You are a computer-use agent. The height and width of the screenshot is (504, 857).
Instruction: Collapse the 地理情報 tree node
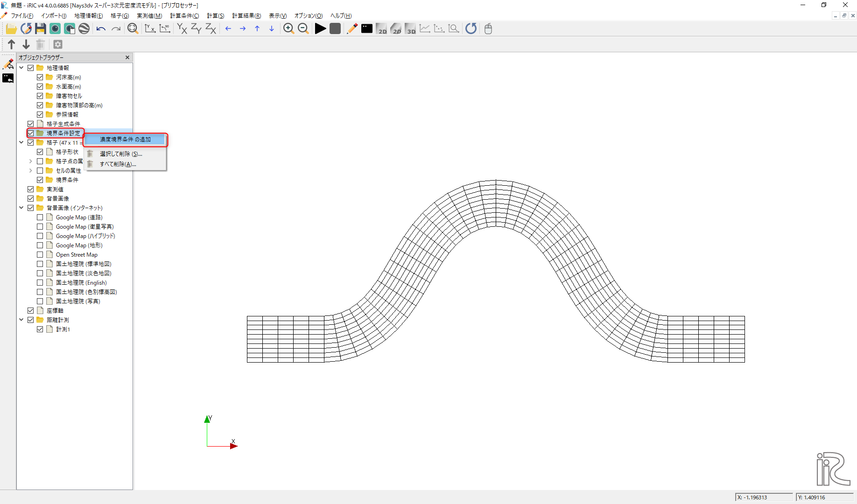(21, 68)
